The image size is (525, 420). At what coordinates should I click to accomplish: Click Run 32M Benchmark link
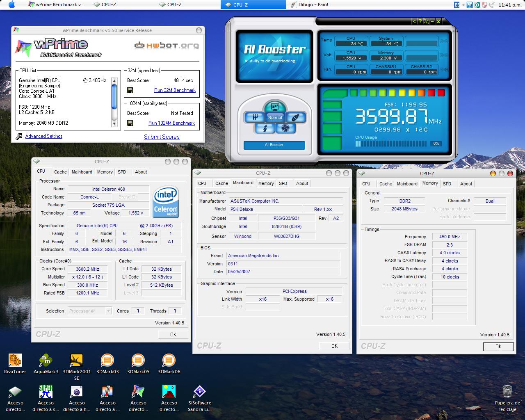tap(175, 90)
